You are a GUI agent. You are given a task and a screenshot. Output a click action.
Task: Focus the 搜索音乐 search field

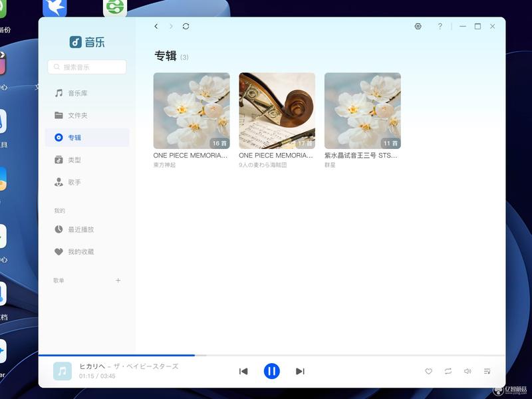point(87,67)
